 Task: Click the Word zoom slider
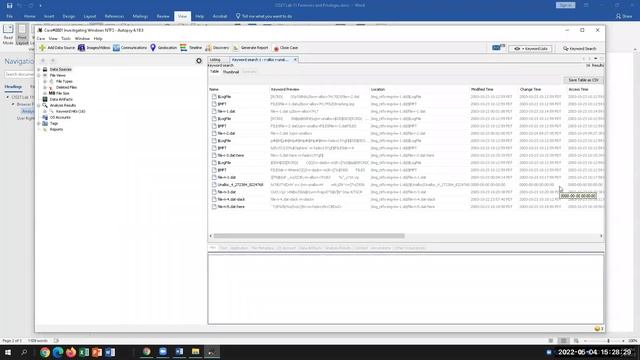[x=605, y=341]
